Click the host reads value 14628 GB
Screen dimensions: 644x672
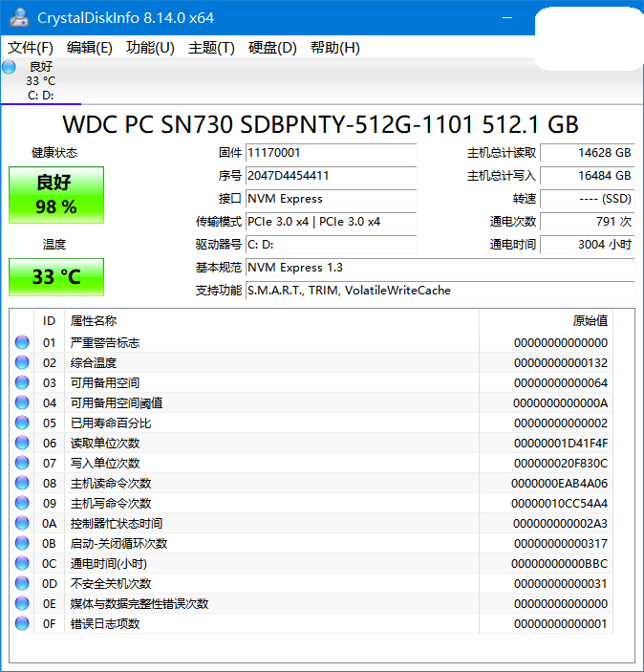click(587, 153)
